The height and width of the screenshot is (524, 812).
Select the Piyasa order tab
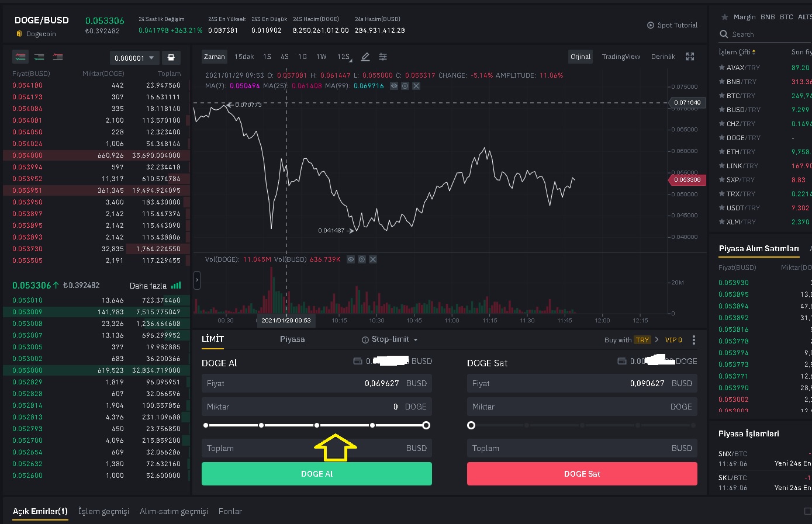click(292, 339)
